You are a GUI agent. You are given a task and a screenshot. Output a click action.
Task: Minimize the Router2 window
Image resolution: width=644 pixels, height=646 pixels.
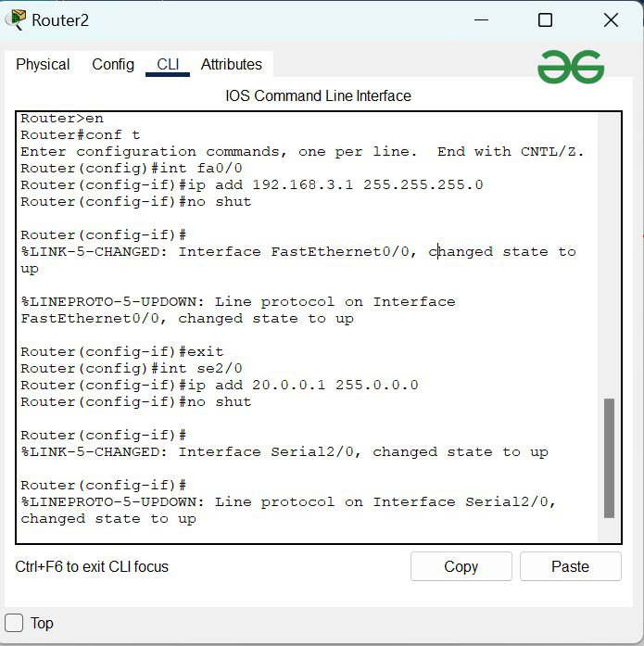479,20
